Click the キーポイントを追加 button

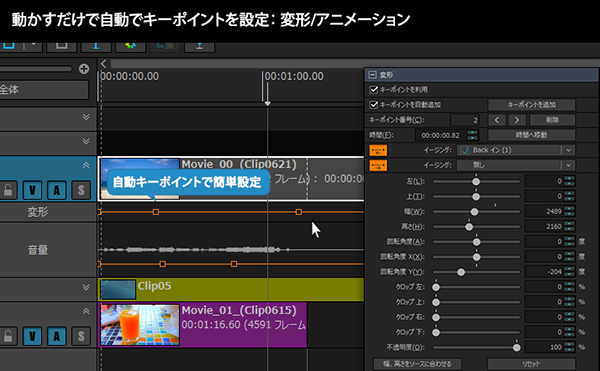pos(532,105)
